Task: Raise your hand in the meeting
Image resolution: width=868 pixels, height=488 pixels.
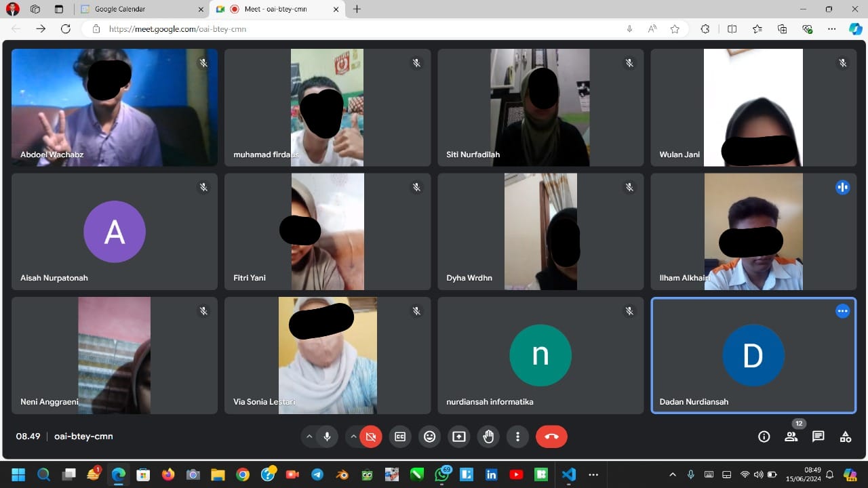Action: pos(488,436)
